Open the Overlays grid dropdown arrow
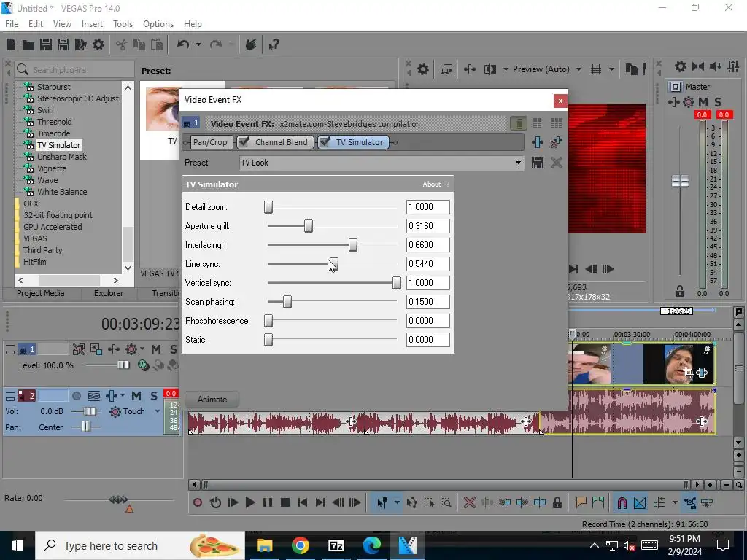Image resolution: width=747 pixels, height=560 pixels. 611,69
